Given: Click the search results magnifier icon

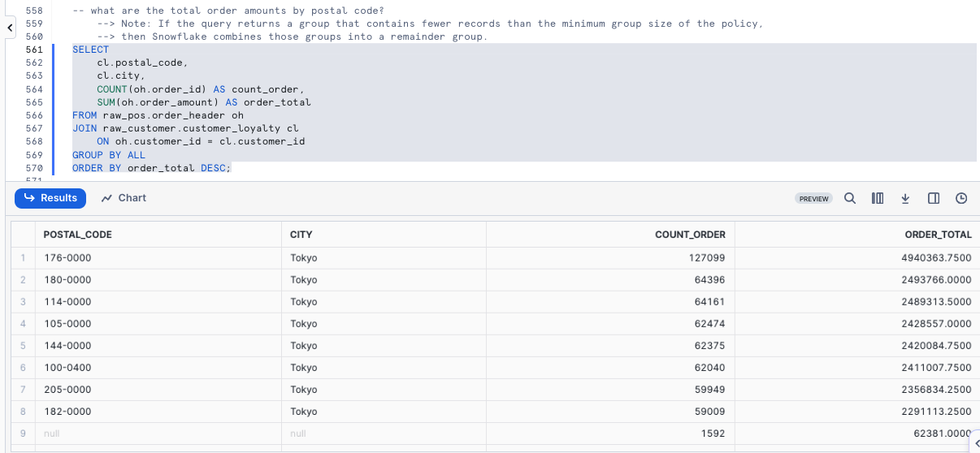Looking at the screenshot, I should pos(850,198).
